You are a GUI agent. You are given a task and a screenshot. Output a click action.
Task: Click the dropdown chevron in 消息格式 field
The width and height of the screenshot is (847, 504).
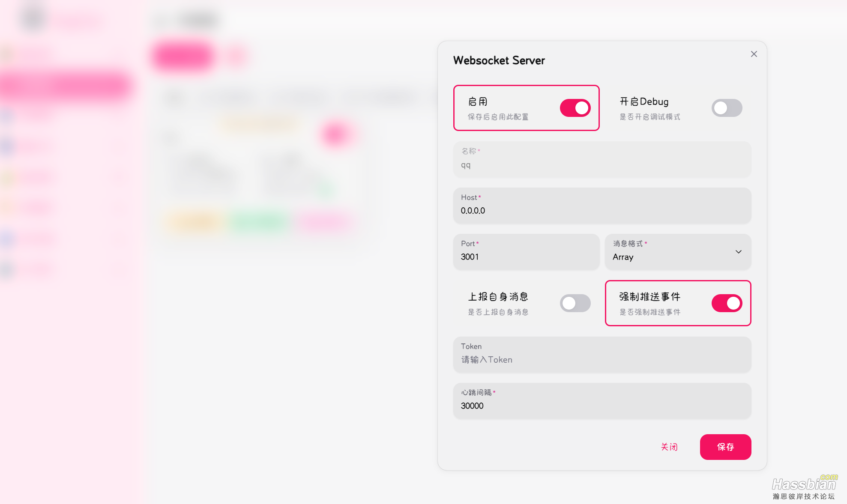click(739, 252)
